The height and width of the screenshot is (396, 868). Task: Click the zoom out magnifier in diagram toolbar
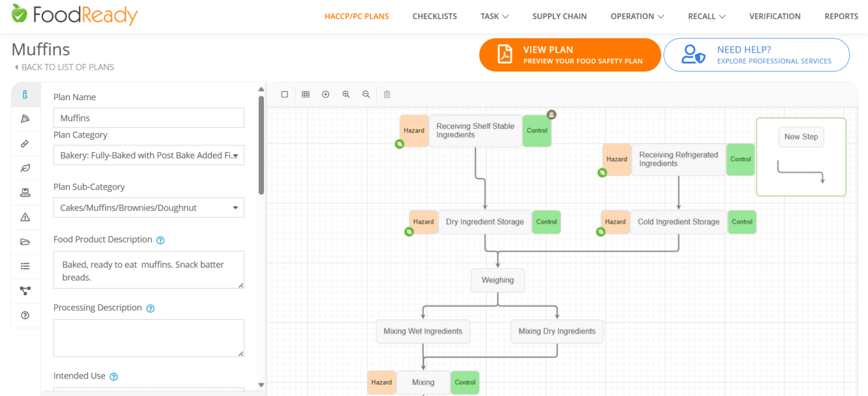click(x=366, y=94)
